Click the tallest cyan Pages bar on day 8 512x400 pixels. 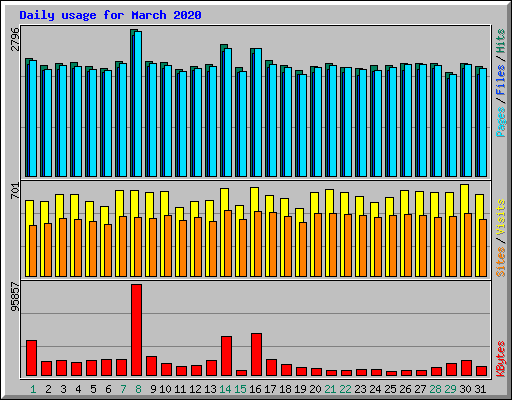[x=138, y=104]
